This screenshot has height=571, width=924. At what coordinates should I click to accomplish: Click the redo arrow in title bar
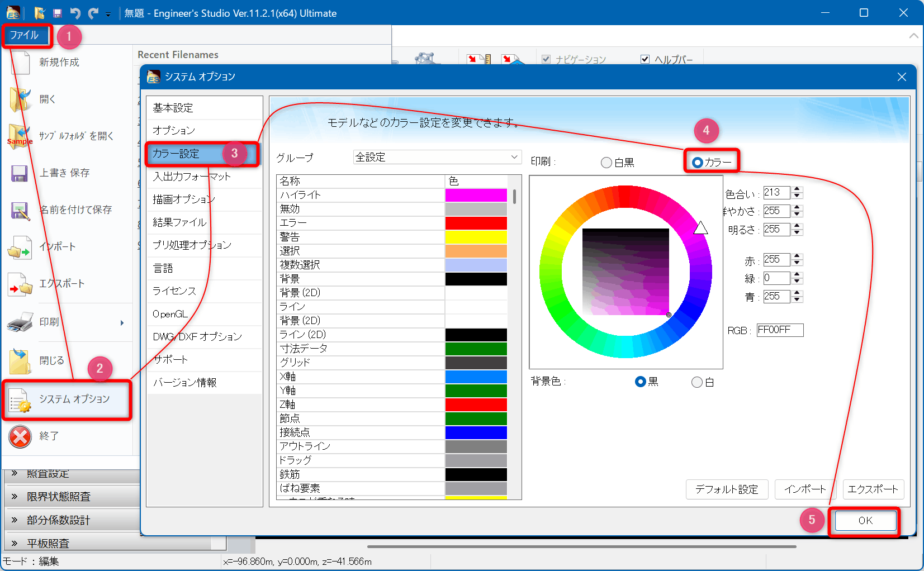pyautogui.click(x=93, y=13)
